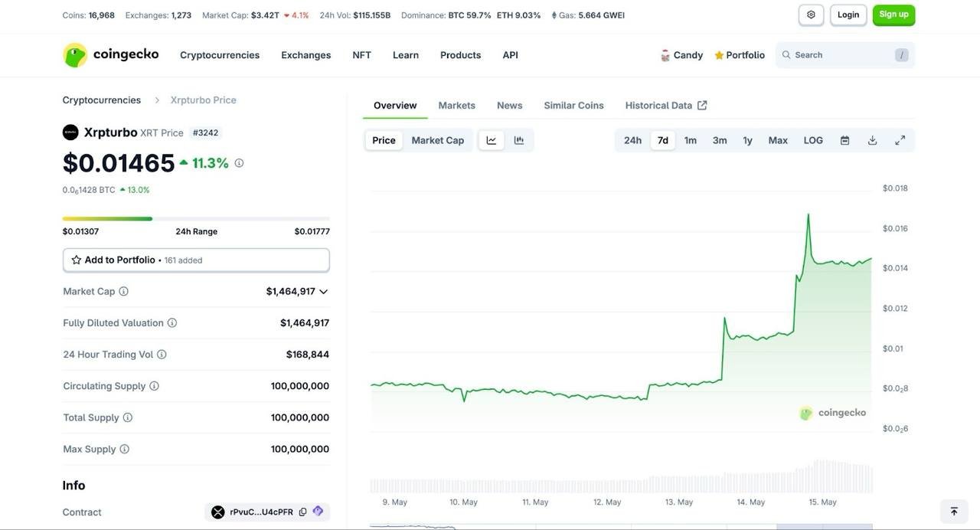
Task: Select the line chart icon
Action: 489,139
